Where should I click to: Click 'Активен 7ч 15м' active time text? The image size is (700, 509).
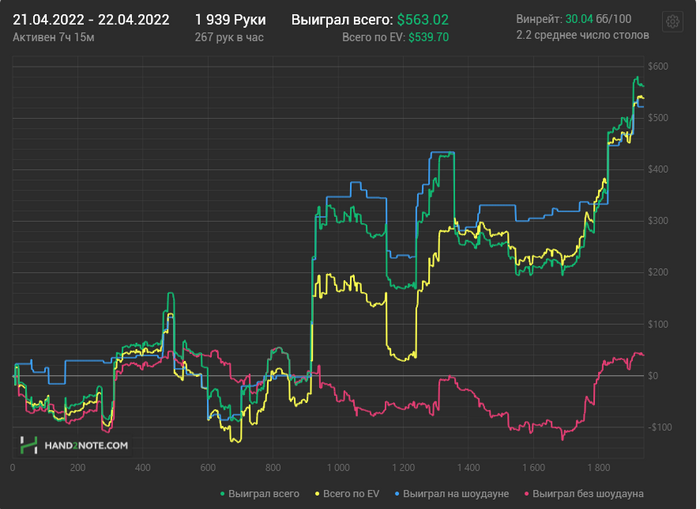point(55,36)
